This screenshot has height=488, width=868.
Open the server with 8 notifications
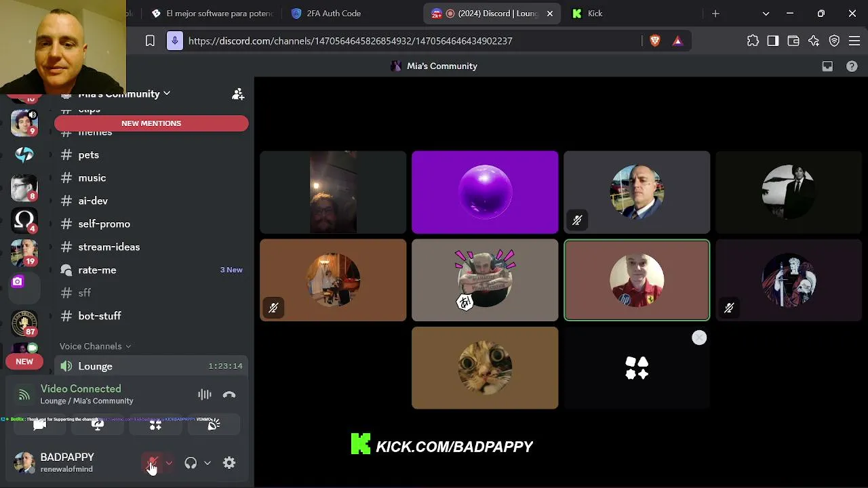(x=24, y=188)
